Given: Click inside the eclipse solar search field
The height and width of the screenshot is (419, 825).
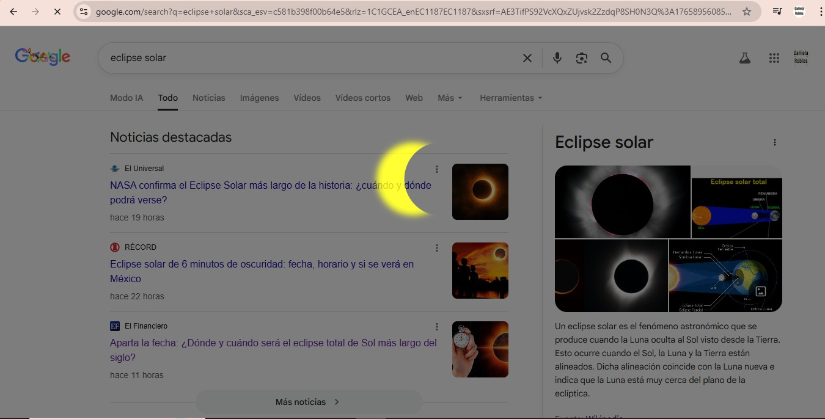Looking at the screenshot, I should coord(310,58).
